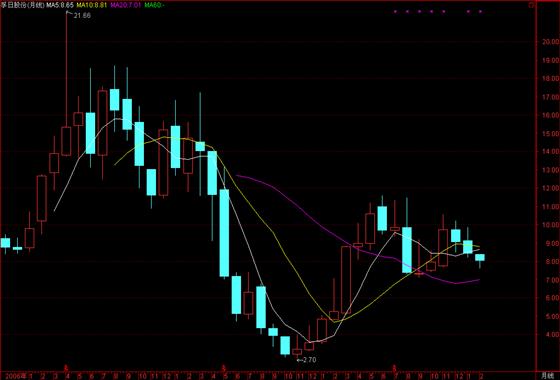
Task: Click the 21.66 high price marker
Action: [x=82, y=16]
